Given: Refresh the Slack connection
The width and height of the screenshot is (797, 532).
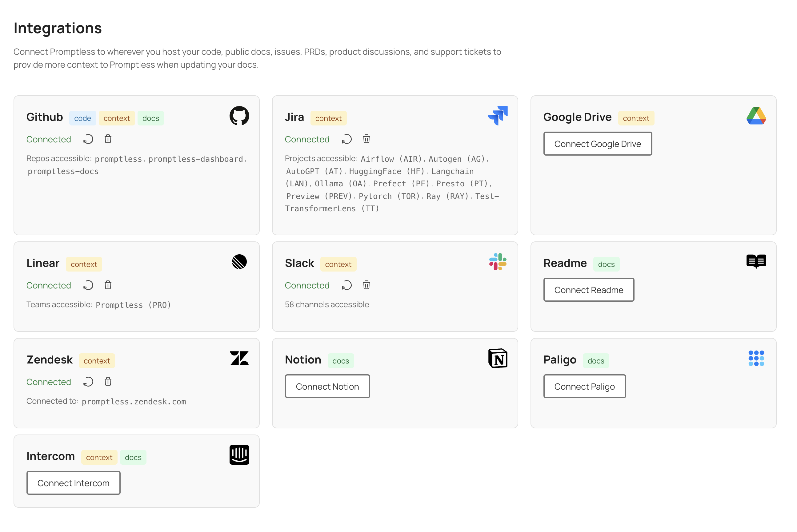Looking at the screenshot, I should click(346, 285).
